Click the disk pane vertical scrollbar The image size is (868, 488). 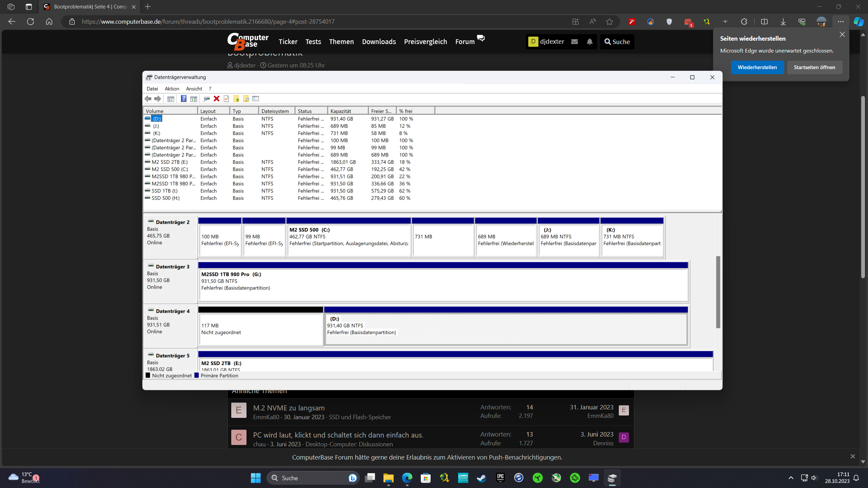tap(718, 292)
